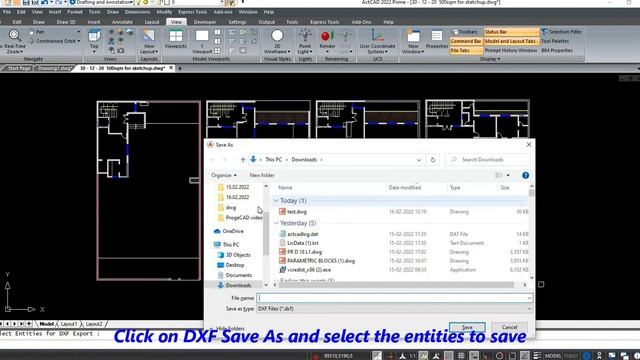Image resolution: width=640 pixels, height=360 pixels.
Task: Switch to the Start Page file tab
Action: pyautogui.click(x=19, y=68)
